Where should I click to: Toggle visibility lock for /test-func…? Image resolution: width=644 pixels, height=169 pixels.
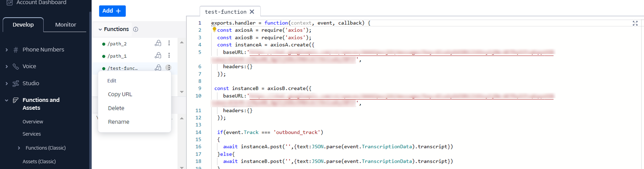coord(158,68)
